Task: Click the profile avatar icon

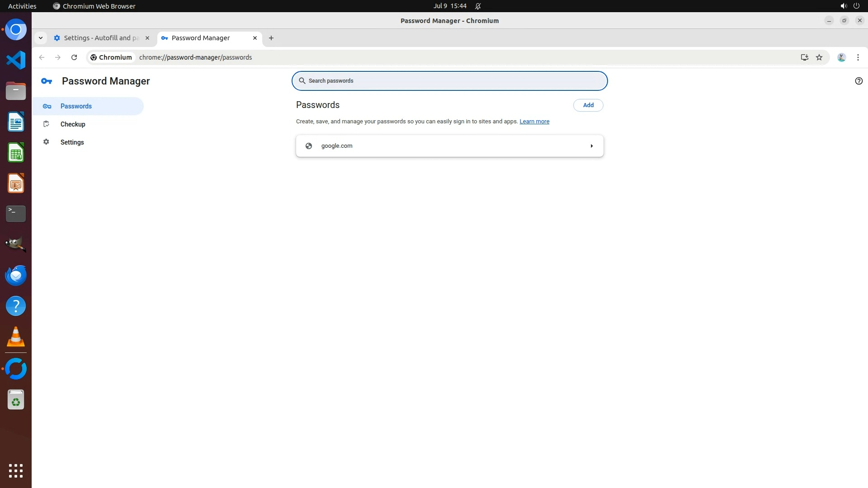Action: point(841,57)
